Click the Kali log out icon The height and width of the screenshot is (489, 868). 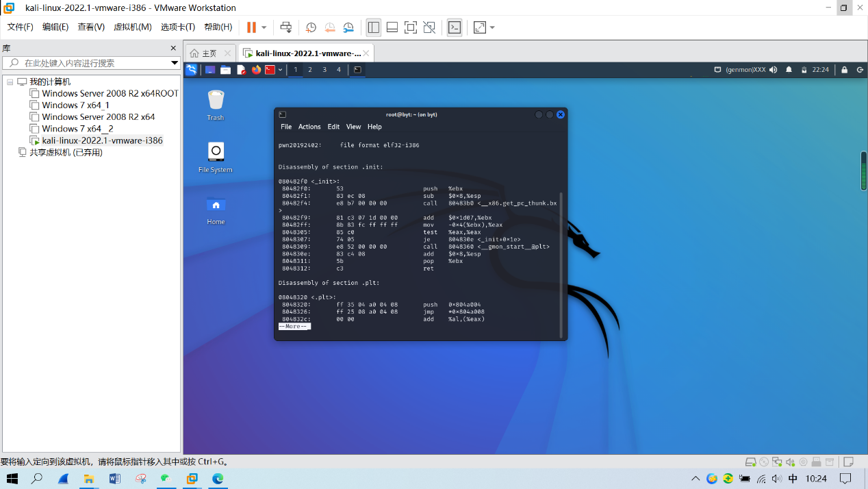(x=860, y=70)
